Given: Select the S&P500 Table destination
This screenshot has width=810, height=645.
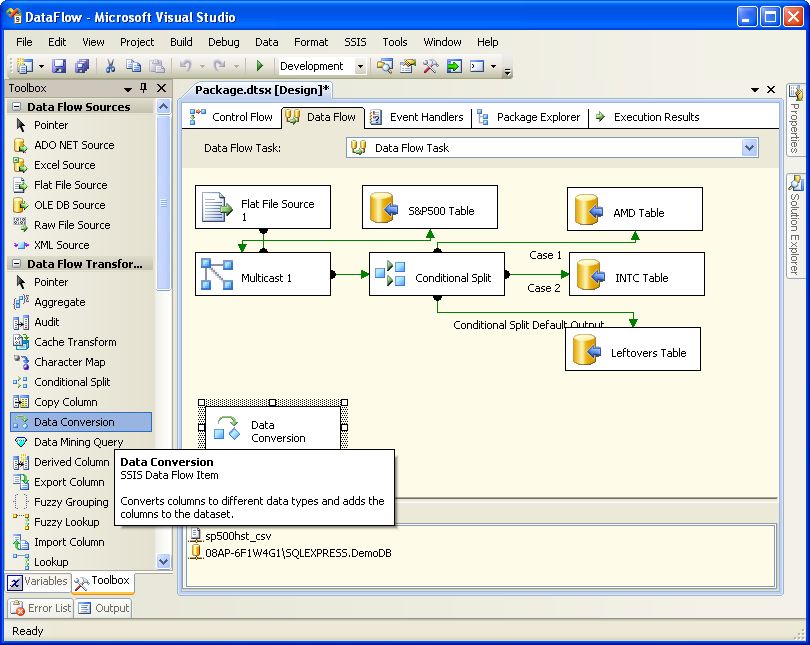Looking at the screenshot, I should 430,207.
